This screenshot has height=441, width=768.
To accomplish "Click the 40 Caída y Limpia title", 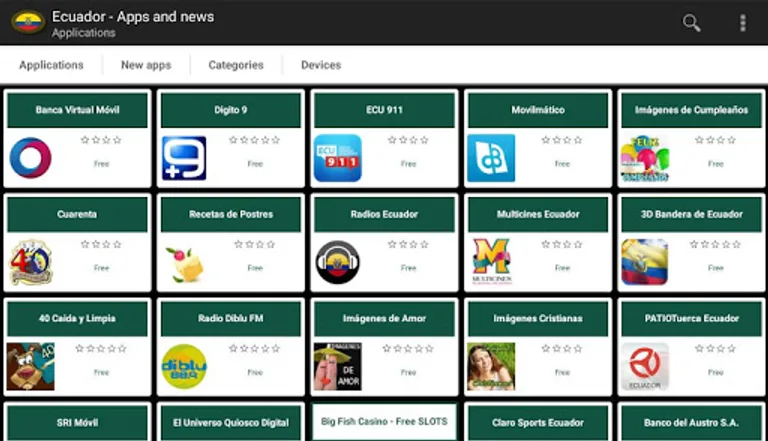I will (x=77, y=318).
